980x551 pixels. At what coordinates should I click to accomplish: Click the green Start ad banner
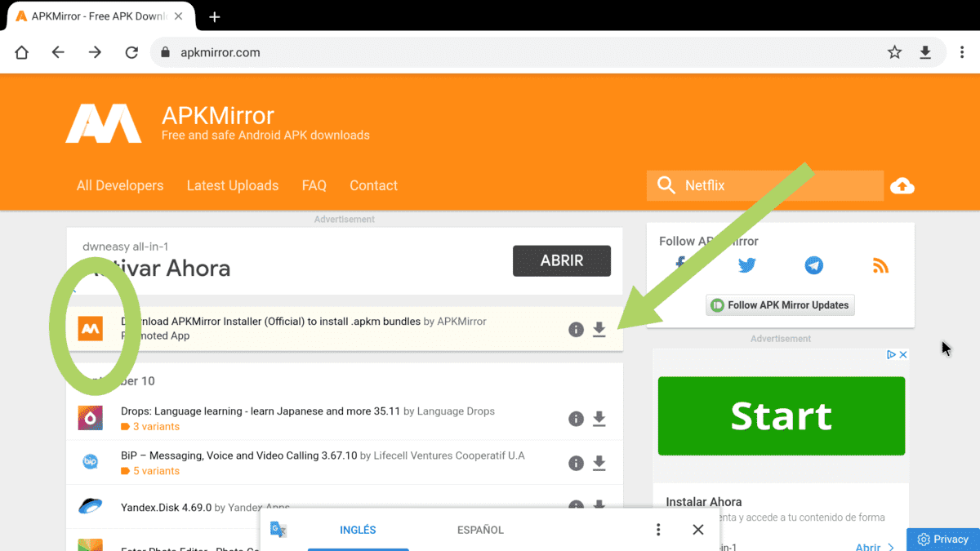pos(782,415)
